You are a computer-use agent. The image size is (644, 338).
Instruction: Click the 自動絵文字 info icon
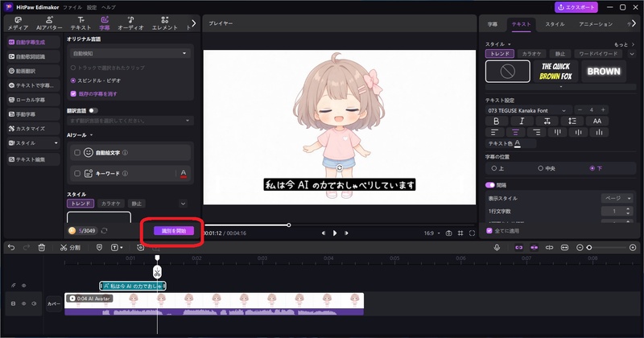tap(125, 153)
